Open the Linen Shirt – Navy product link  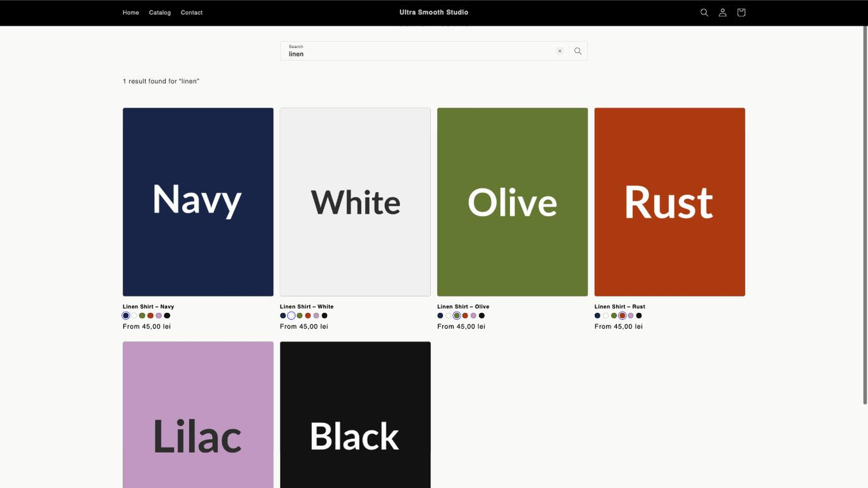148,306
